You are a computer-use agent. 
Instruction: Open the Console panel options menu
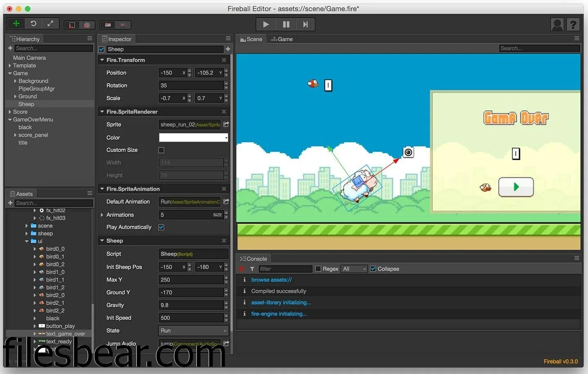point(577,258)
